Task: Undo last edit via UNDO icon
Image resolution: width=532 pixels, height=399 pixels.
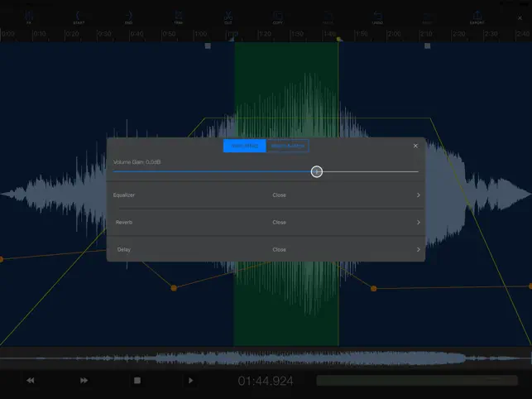Action: coord(377,17)
